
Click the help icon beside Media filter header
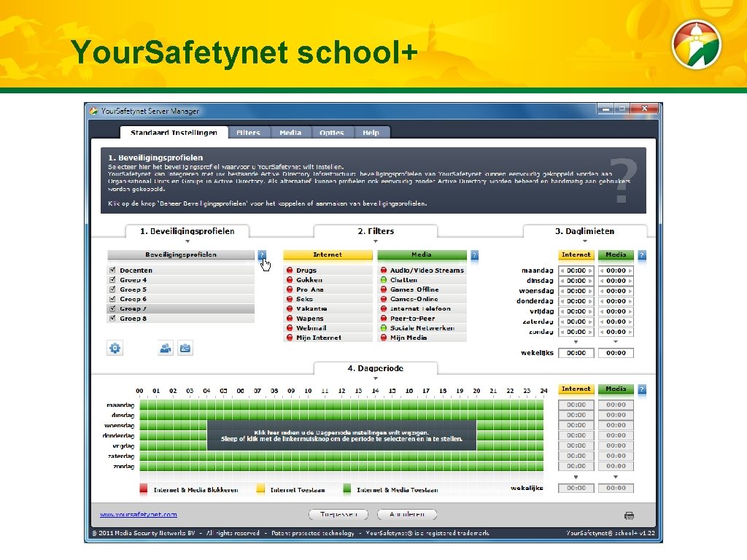474,255
